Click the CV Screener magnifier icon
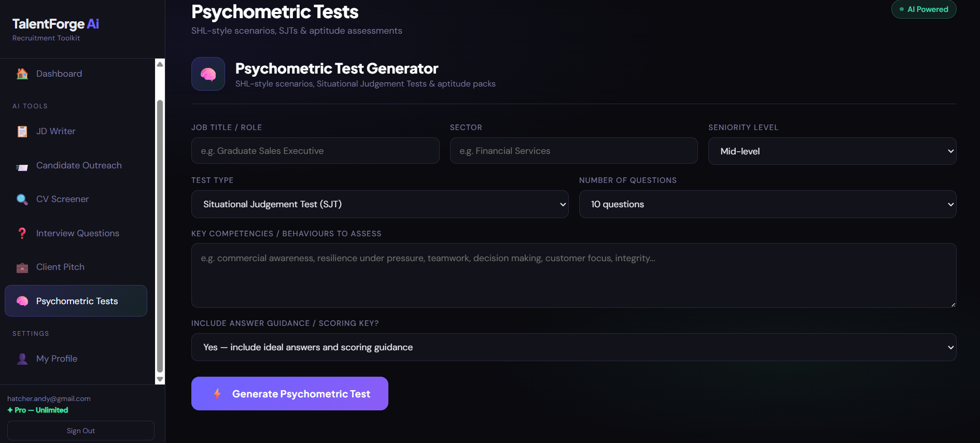The height and width of the screenshot is (443, 980). click(22, 199)
